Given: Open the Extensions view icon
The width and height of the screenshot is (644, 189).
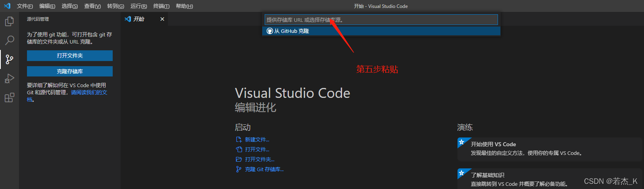Looking at the screenshot, I should tap(10, 97).
